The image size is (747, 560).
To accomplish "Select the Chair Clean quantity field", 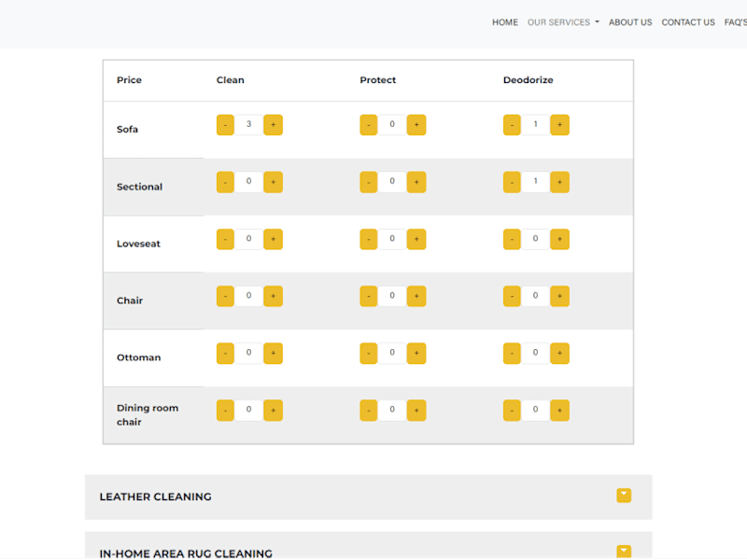I will click(248, 296).
